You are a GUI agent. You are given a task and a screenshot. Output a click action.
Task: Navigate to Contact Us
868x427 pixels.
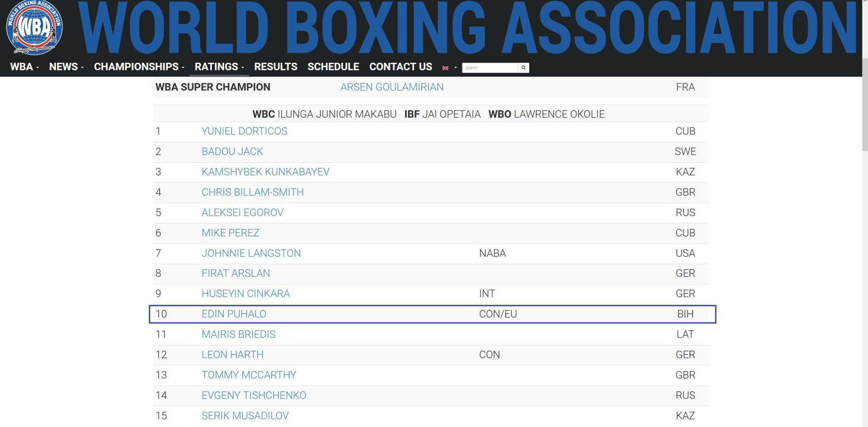point(401,67)
